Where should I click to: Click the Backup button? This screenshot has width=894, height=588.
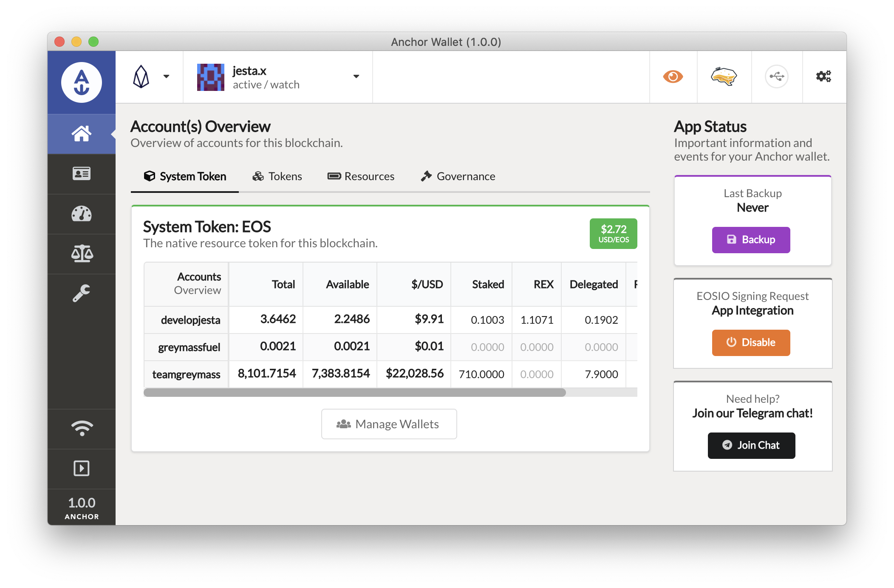coord(752,239)
